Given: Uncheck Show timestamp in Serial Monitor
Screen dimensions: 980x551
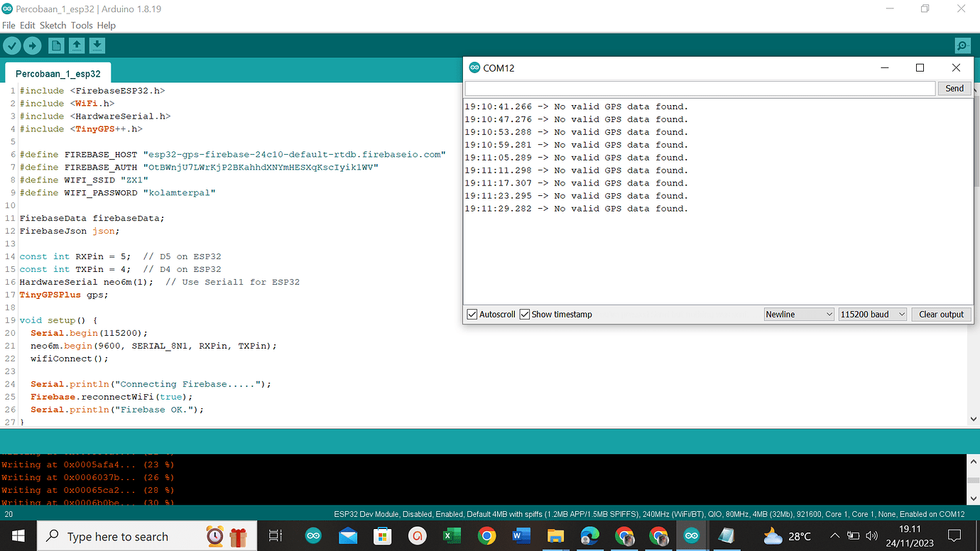Looking at the screenshot, I should (x=525, y=314).
